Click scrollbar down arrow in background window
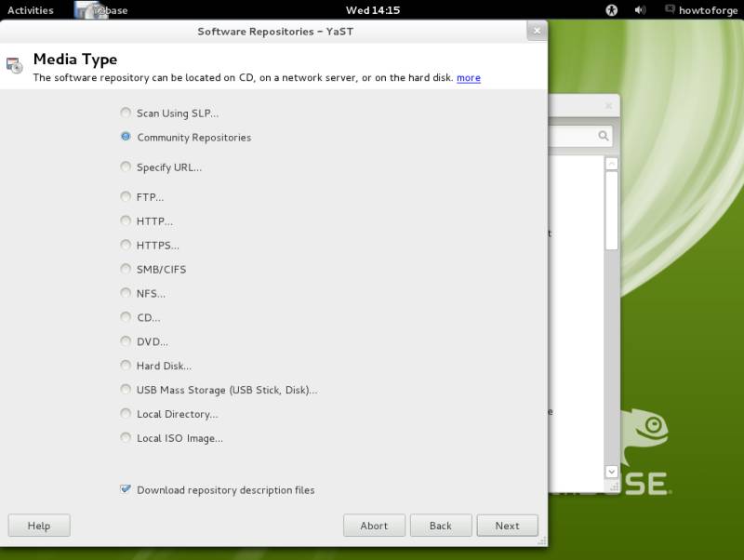The image size is (744, 560). pos(611,472)
